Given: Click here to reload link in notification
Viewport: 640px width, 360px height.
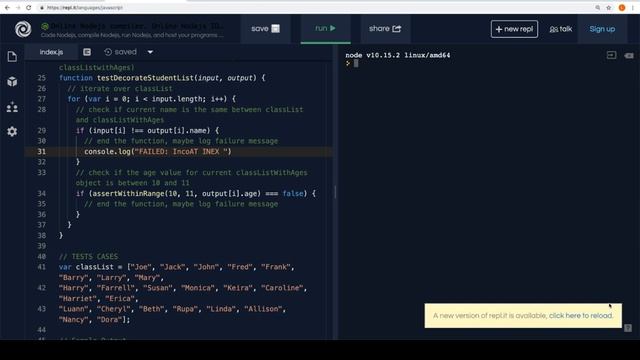Looking at the screenshot, I should coord(581,316).
